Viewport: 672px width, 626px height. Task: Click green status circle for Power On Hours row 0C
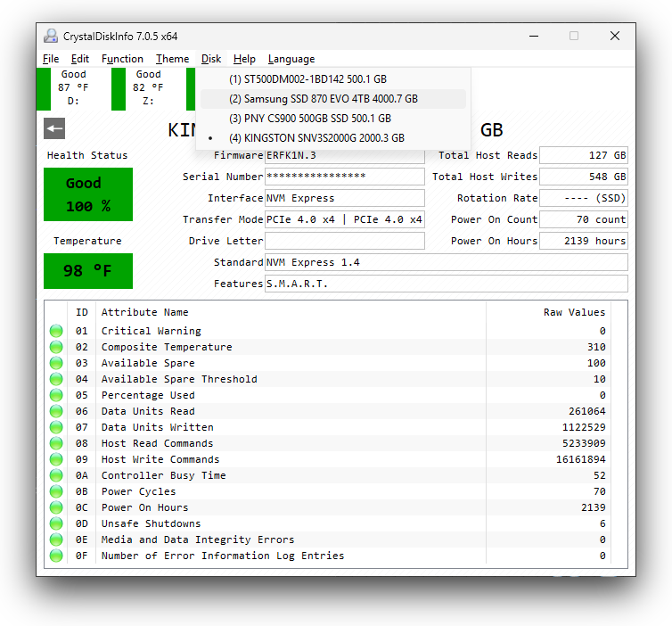click(56, 507)
